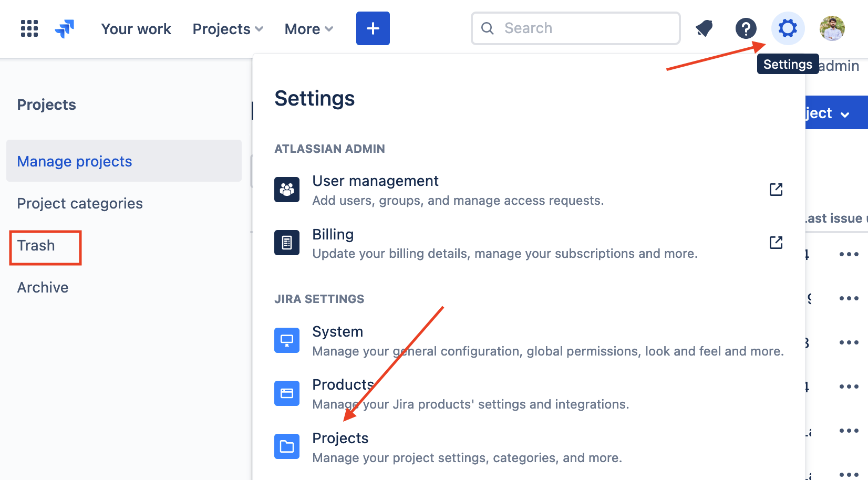Open Project categories in sidebar
This screenshot has height=480, width=868.
click(x=80, y=203)
